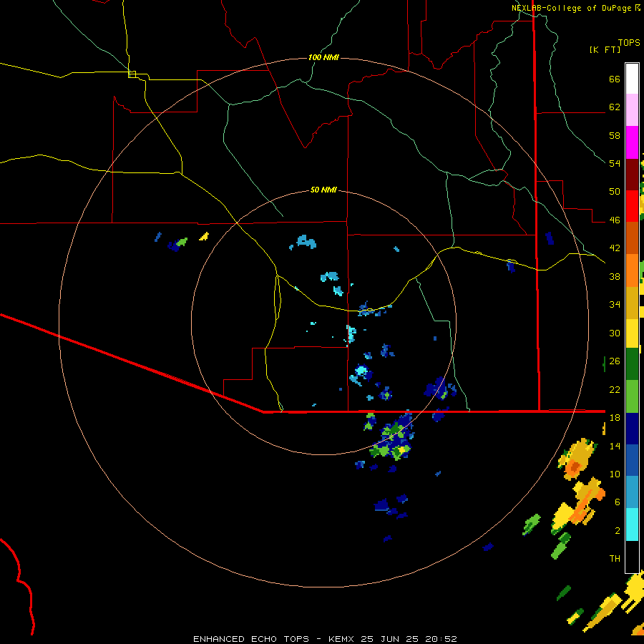Click the bright red legend band near 46
This screenshot has width=644, height=644.
coord(632,206)
